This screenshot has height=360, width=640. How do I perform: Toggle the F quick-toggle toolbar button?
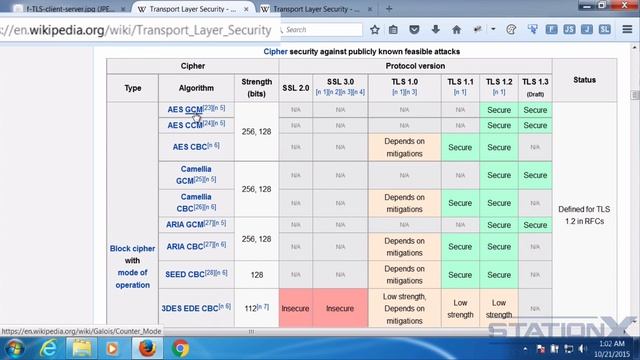[551, 29]
